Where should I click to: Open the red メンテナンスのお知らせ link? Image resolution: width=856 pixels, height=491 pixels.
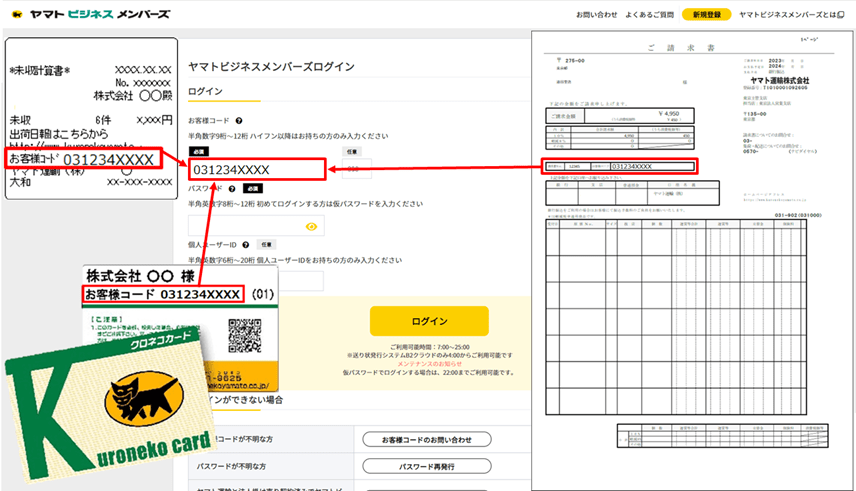tap(429, 364)
